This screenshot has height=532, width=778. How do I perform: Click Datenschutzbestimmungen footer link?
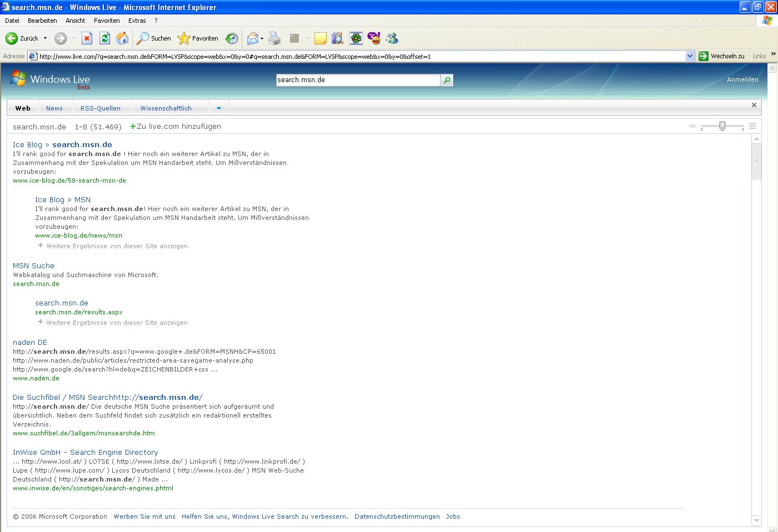(397, 516)
